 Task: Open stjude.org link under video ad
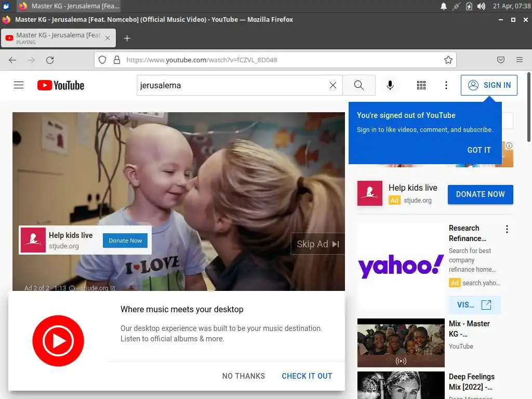coord(98,288)
